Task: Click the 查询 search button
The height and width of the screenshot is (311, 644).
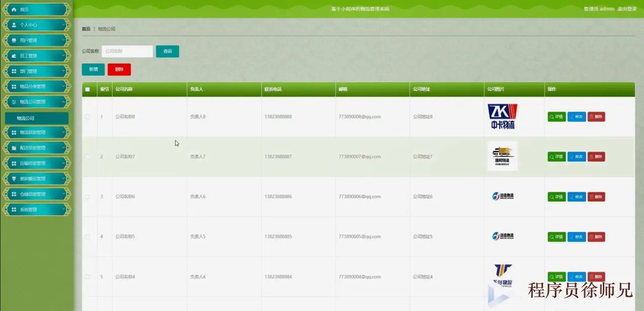Action: 167,51
